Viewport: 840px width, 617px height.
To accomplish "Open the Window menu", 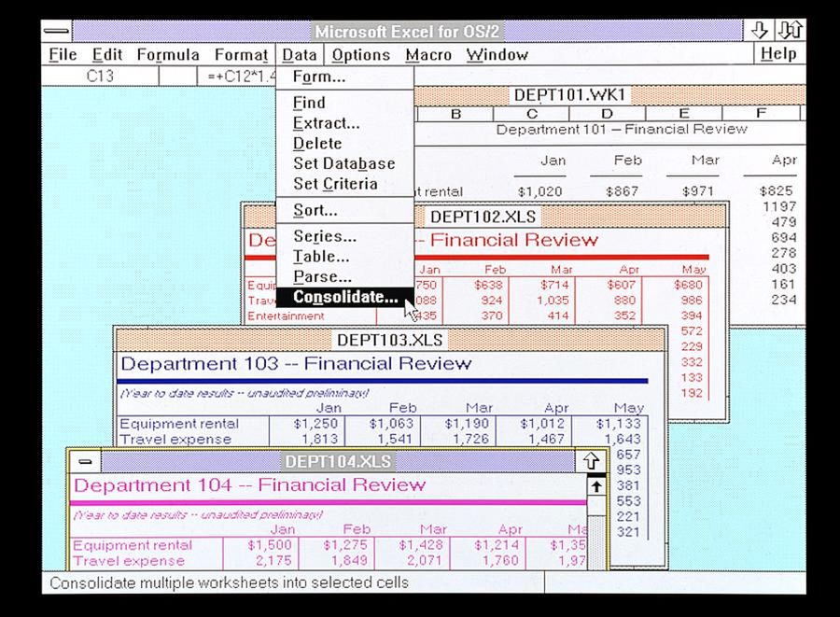I will tap(497, 54).
